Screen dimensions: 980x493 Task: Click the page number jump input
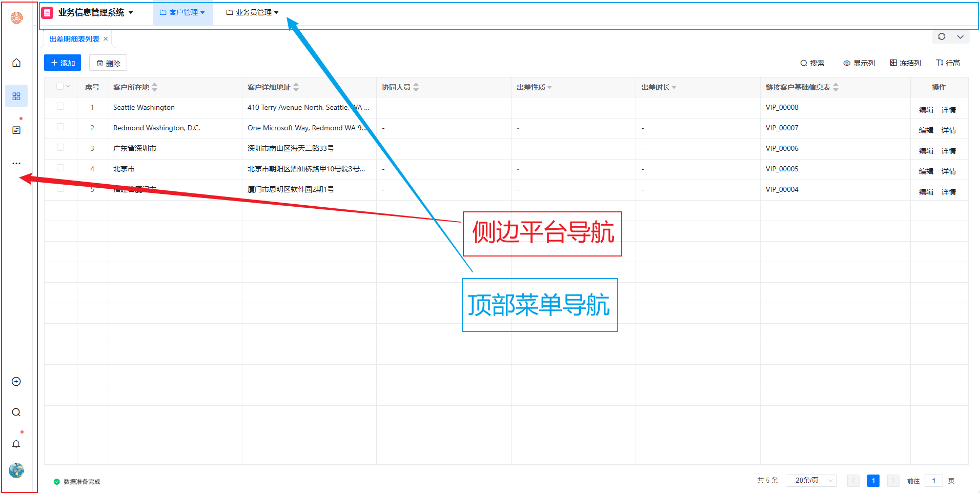click(x=934, y=481)
